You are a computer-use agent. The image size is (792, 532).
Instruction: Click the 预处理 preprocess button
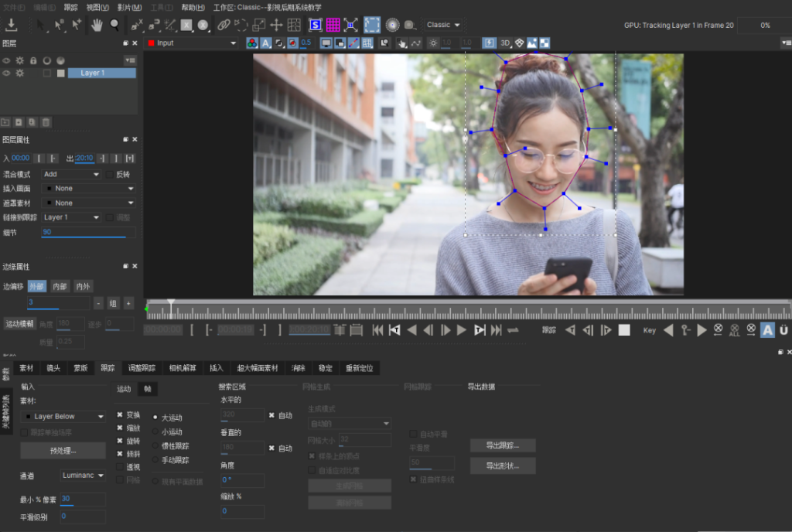(x=63, y=451)
